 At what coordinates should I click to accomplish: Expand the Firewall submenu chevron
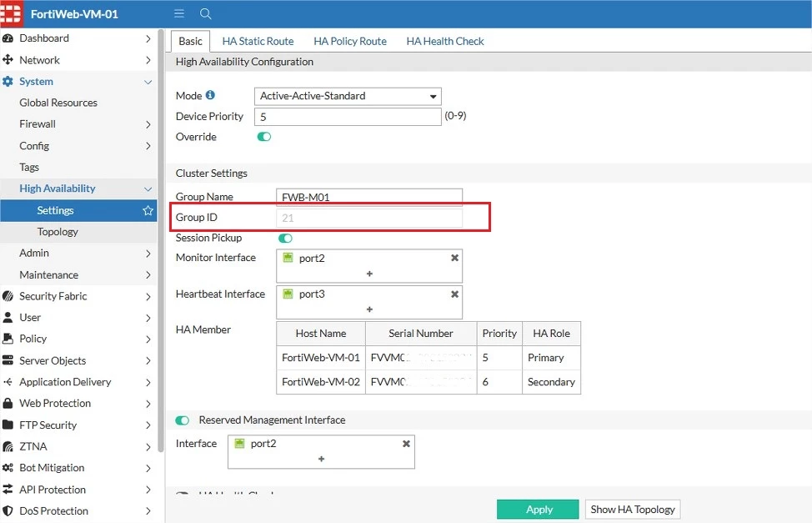pyautogui.click(x=148, y=124)
